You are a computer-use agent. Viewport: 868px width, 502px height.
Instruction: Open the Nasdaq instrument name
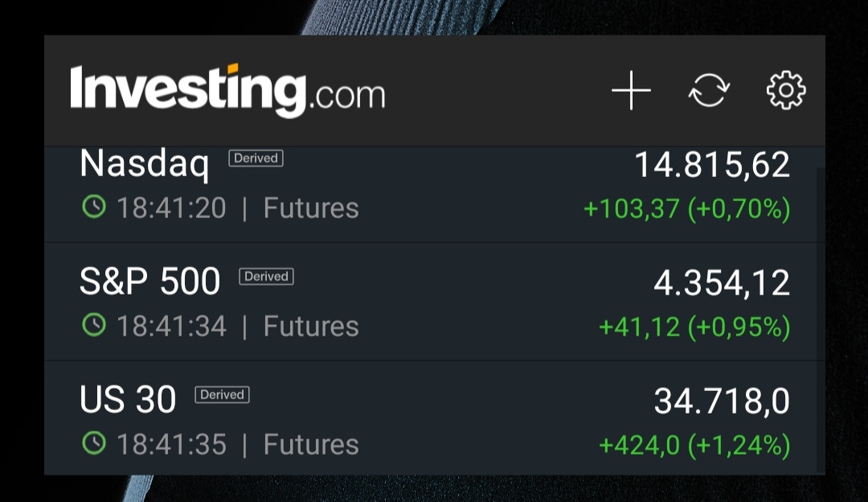145,164
